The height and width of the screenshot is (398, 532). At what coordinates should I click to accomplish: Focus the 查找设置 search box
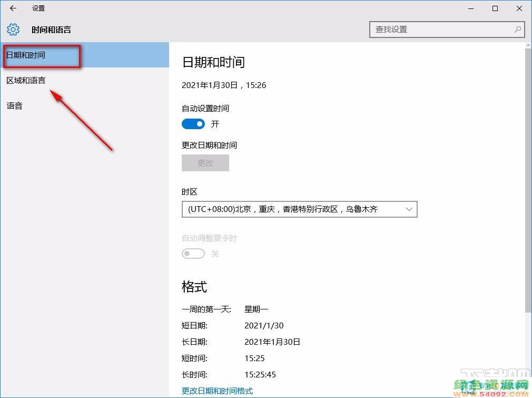[447, 29]
